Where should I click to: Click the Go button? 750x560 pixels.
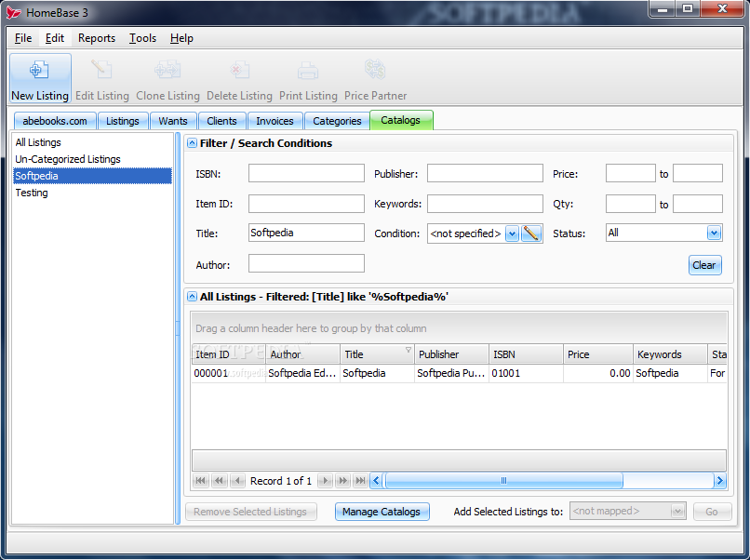(x=712, y=512)
